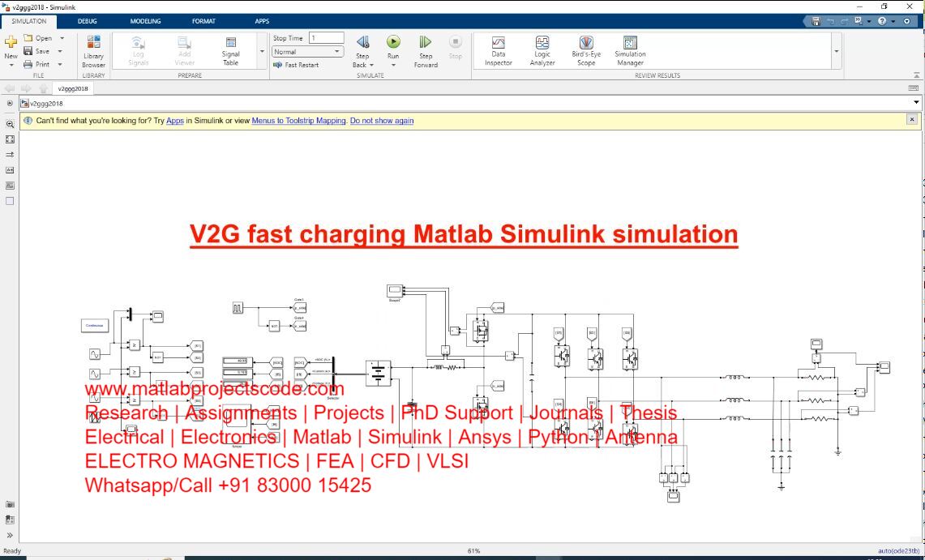This screenshot has width=925, height=560.
Task: Click the quick access search/find icon
Action: pos(859,21)
